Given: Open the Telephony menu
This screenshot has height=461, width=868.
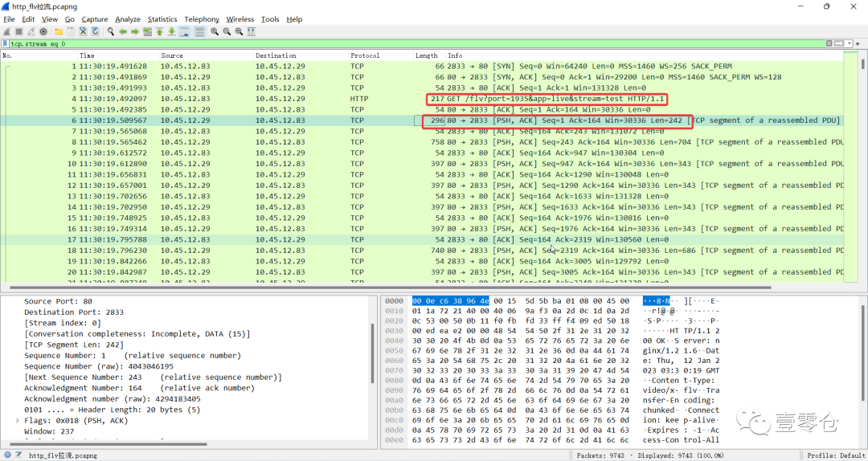Looking at the screenshot, I should 202,19.
